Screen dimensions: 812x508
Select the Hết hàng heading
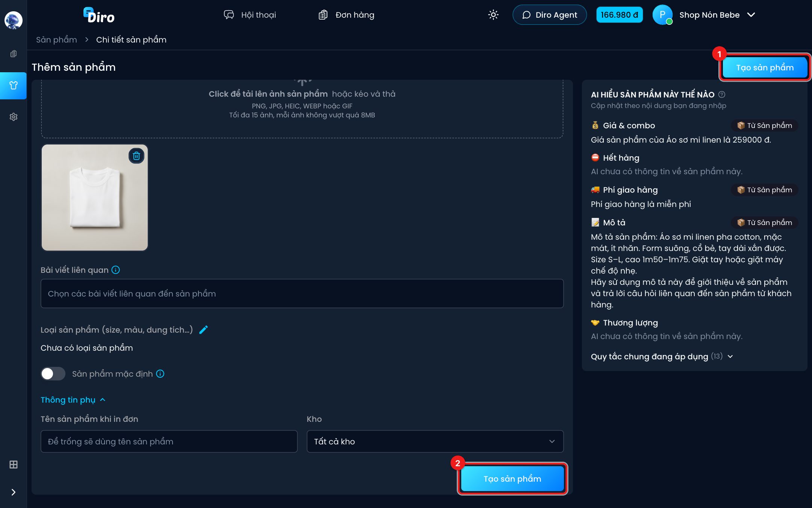pyautogui.click(x=621, y=158)
